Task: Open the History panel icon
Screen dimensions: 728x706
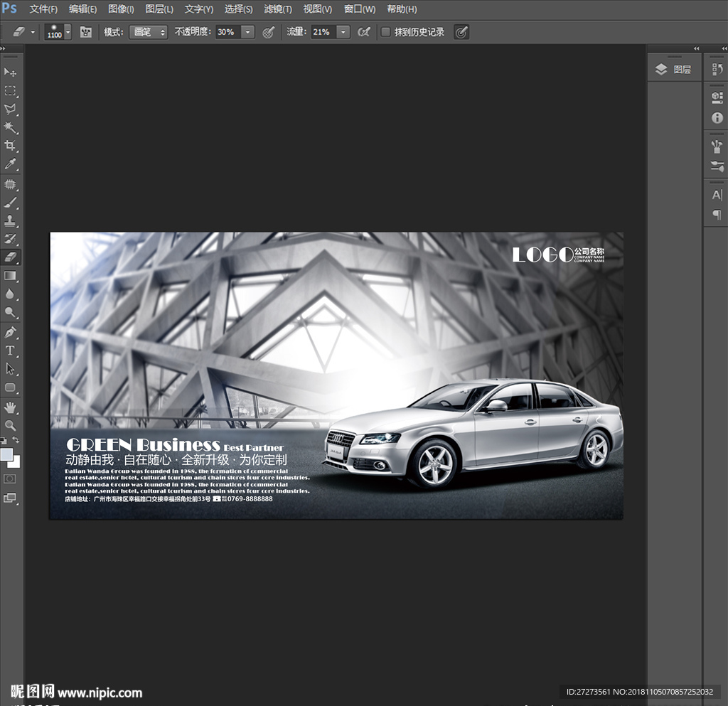Action: pos(717,69)
